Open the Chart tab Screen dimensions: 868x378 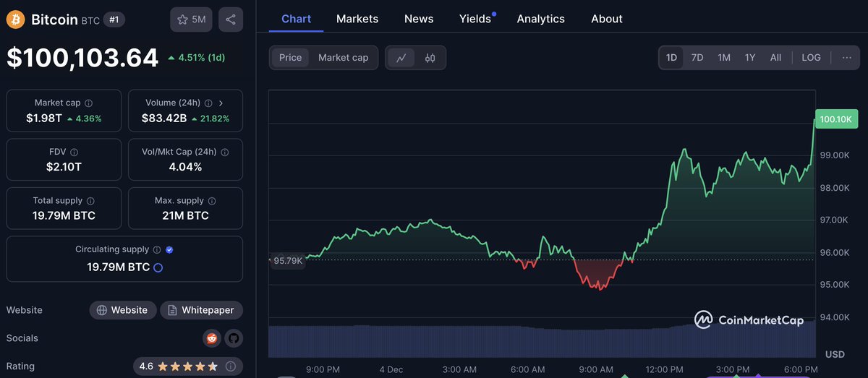(296, 19)
